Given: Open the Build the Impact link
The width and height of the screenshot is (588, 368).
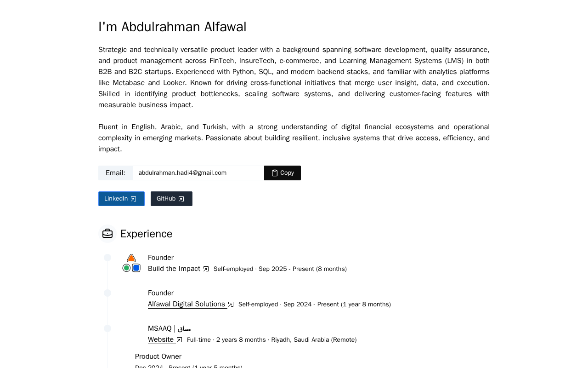Looking at the screenshot, I should tap(175, 269).
